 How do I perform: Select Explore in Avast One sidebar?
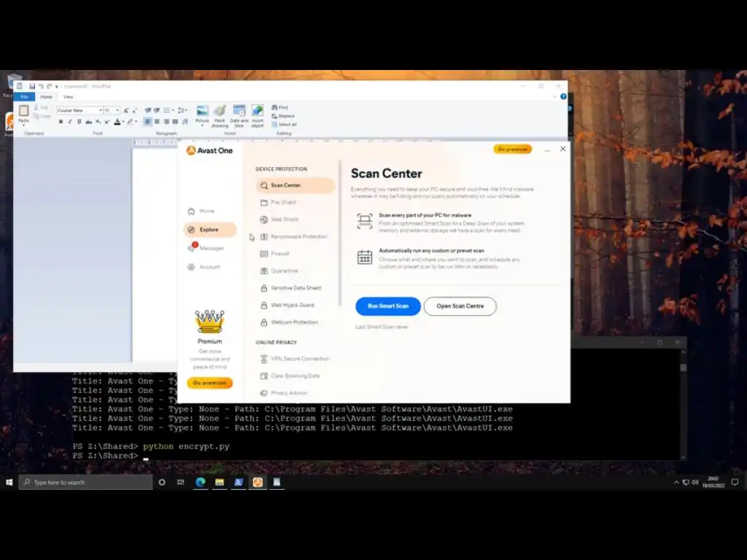[x=209, y=230]
